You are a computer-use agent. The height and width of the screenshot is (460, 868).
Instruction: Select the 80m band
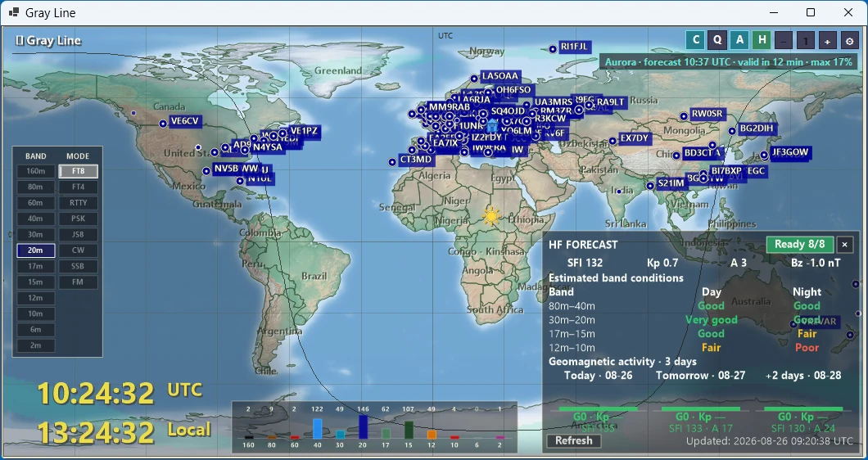(x=35, y=187)
